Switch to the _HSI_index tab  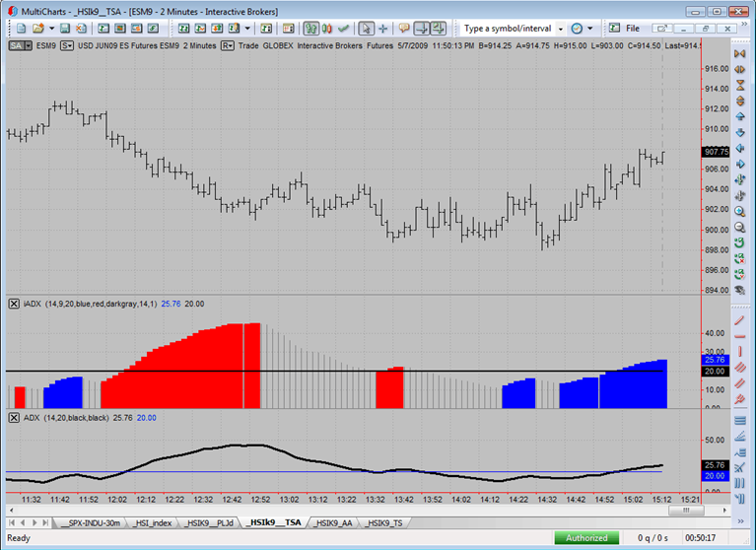tap(153, 523)
